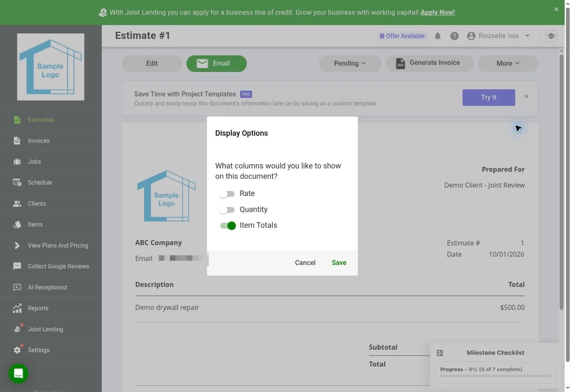Open the notifications bell
The image size is (571, 392).
(x=438, y=36)
